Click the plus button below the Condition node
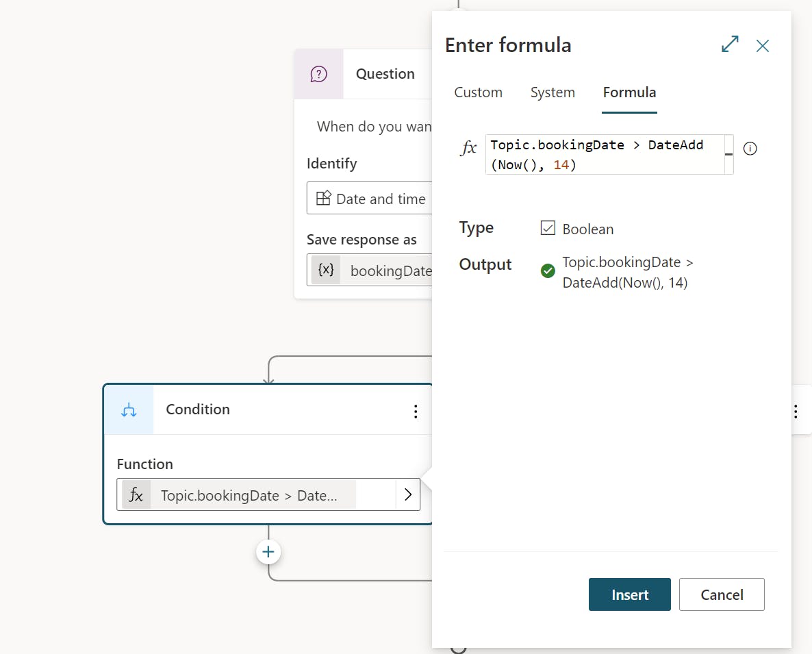Image resolution: width=812 pixels, height=654 pixels. pyautogui.click(x=268, y=551)
